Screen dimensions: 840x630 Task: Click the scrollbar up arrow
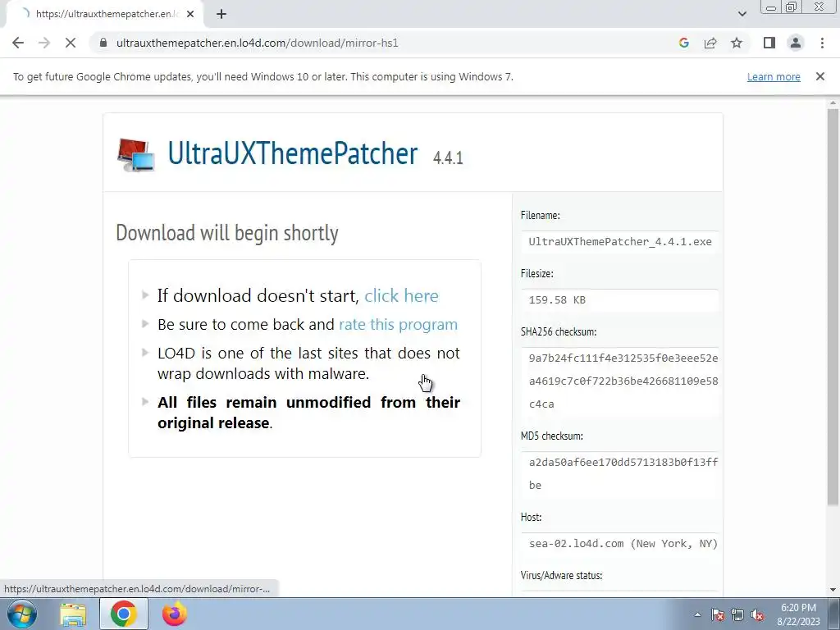click(x=833, y=103)
